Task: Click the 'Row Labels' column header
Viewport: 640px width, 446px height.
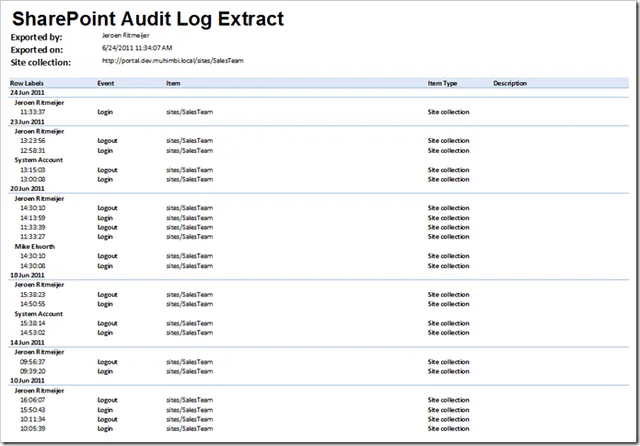Action: [27, 83]
